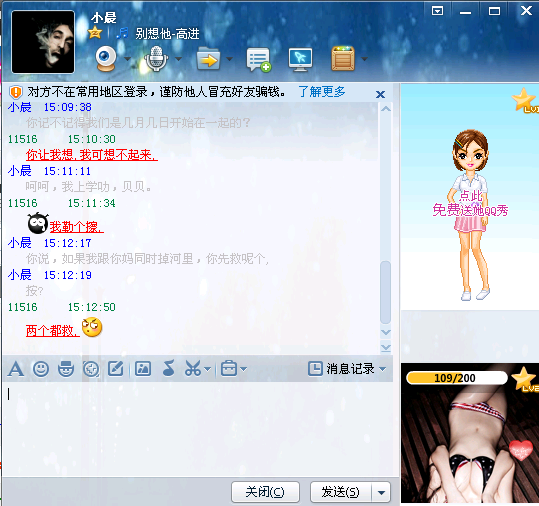Open 消息记录 message history
This screenshot has height=506, width=539.
click(341, 369)
